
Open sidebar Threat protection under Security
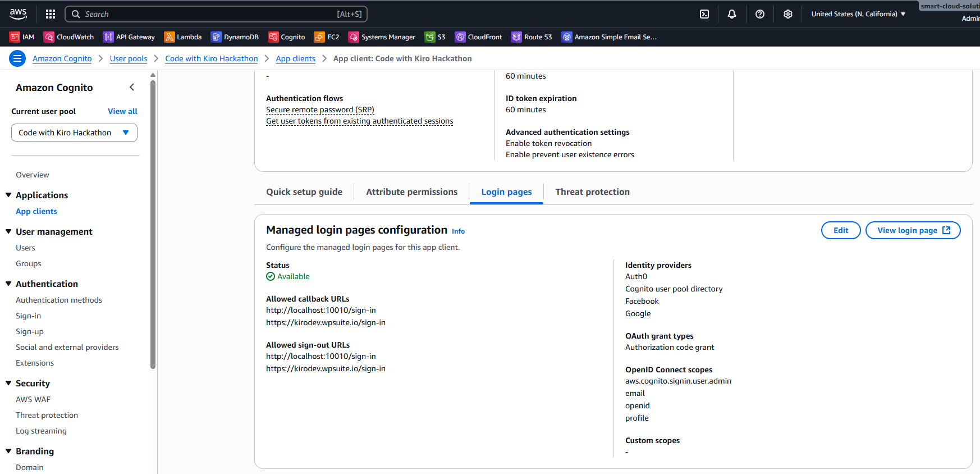[x=47, y=415]
